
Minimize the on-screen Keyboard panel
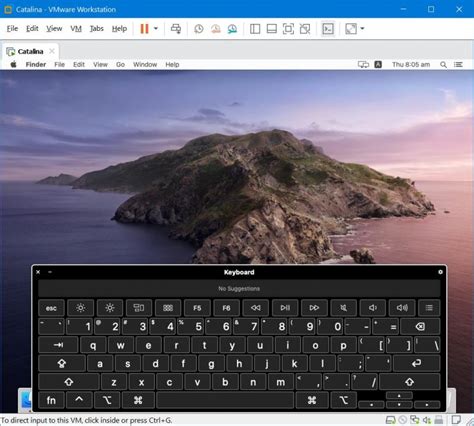tap(50, 272)
